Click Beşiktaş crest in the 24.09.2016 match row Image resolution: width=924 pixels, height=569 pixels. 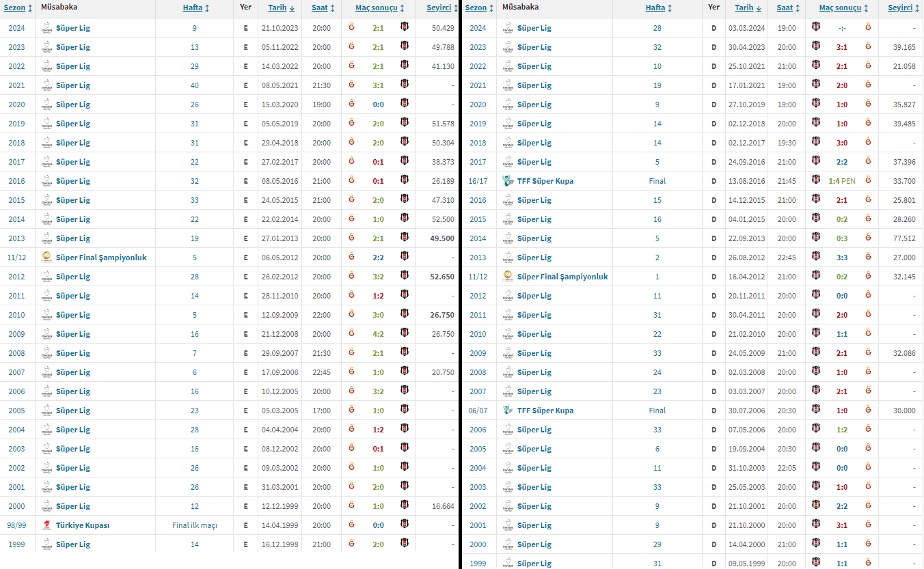(x=815, y=161)
